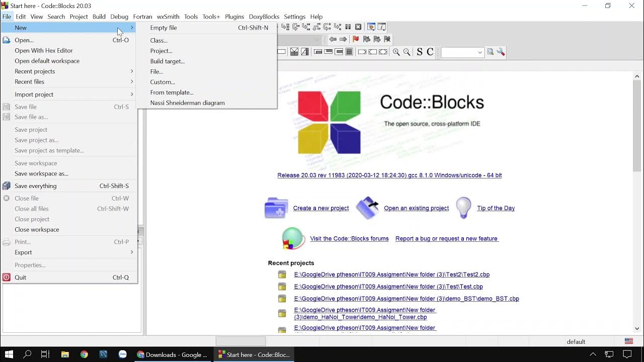Click the C toolbar icon
The height and width of the screenshot is (362, 644).
point(430,52)
